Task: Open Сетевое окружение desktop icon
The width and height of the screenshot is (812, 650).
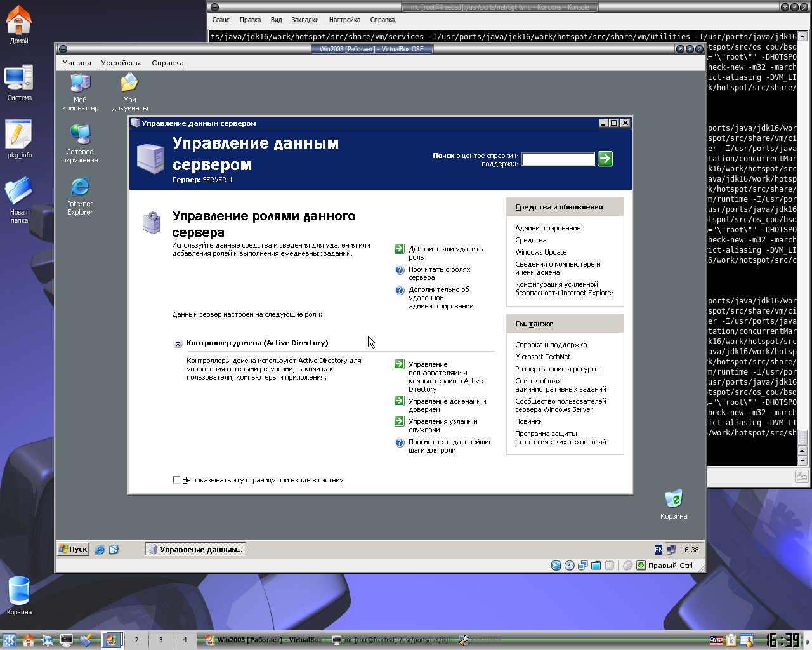Action: [81, 135]
